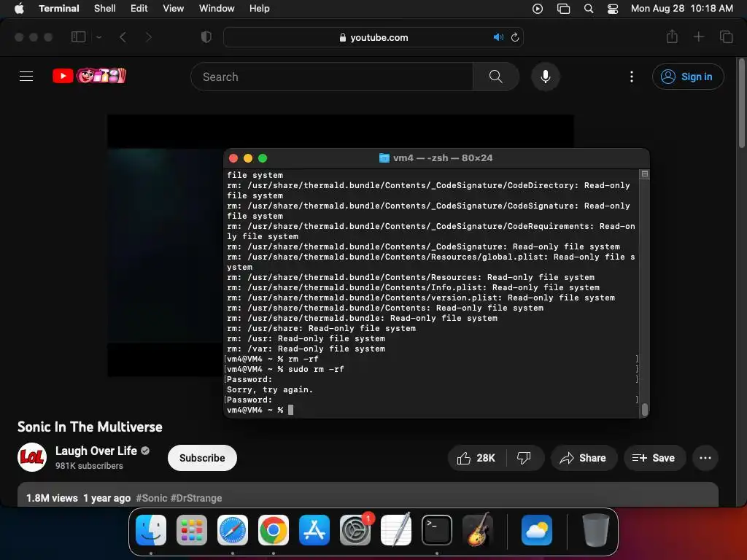The width and height of the screenshot is (747, 560).
Task: Open TextEdit from the Dock
Action: tap(396, 530)
